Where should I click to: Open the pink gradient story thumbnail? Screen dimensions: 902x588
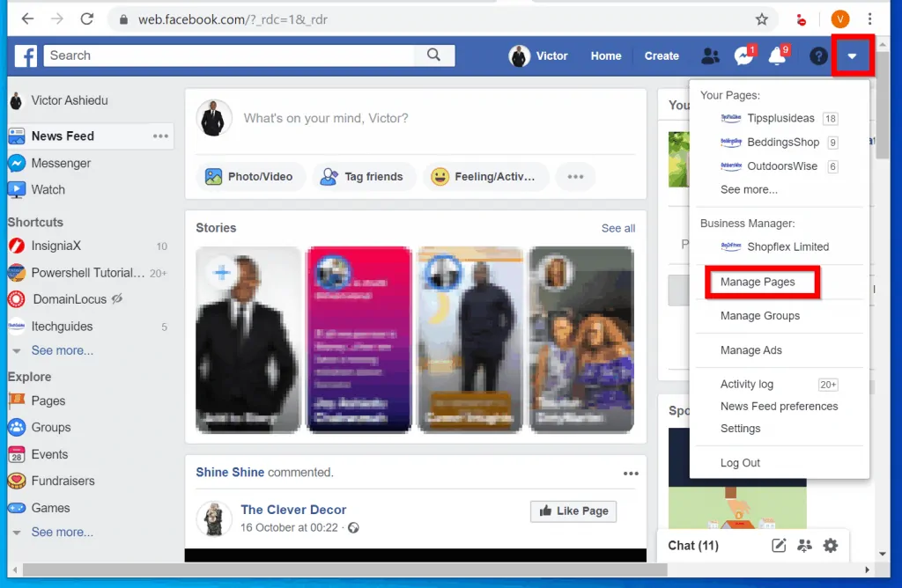pyautogui.click(x=359, y=340)
